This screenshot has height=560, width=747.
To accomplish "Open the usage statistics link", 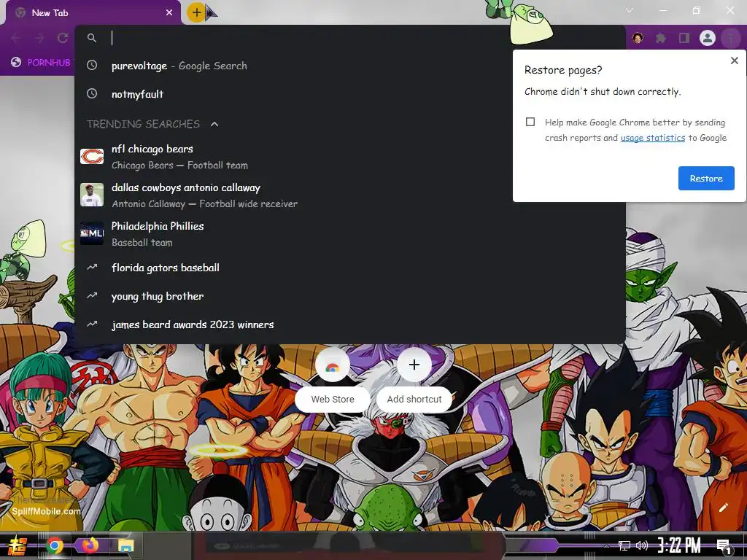I will click(x=653, y=138).
